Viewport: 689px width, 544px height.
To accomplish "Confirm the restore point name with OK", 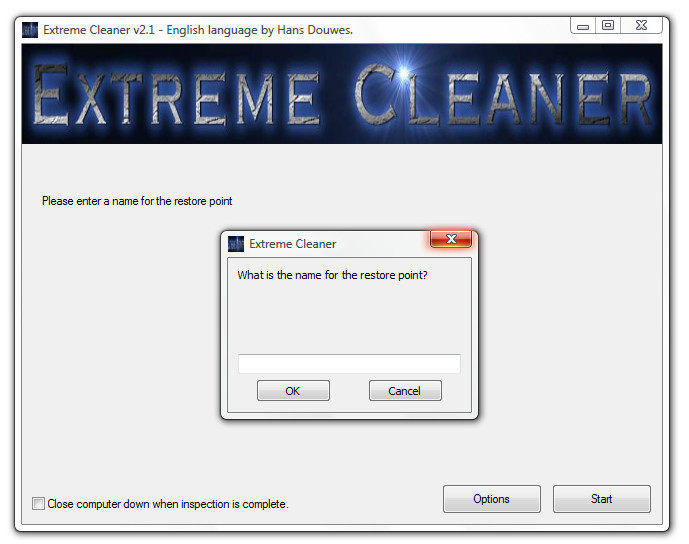I will point(293,391).
